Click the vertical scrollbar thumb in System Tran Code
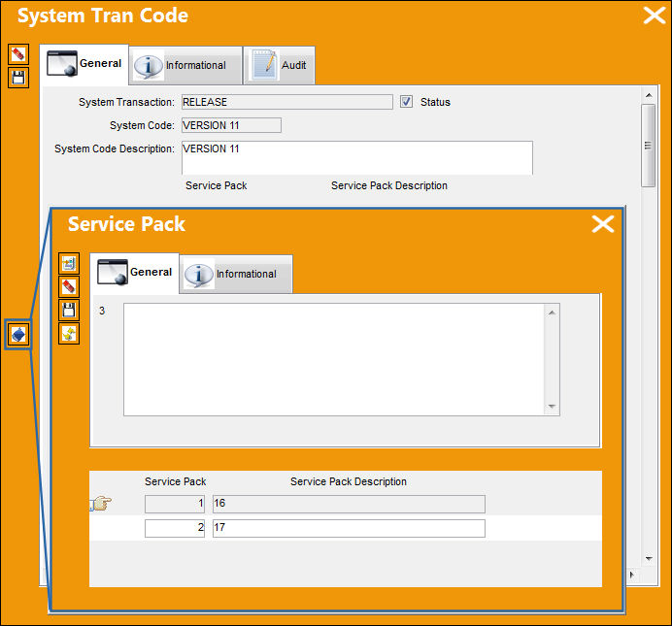Image resolution: width=672 pixels, height=626 pixels. tap(649, 146)
